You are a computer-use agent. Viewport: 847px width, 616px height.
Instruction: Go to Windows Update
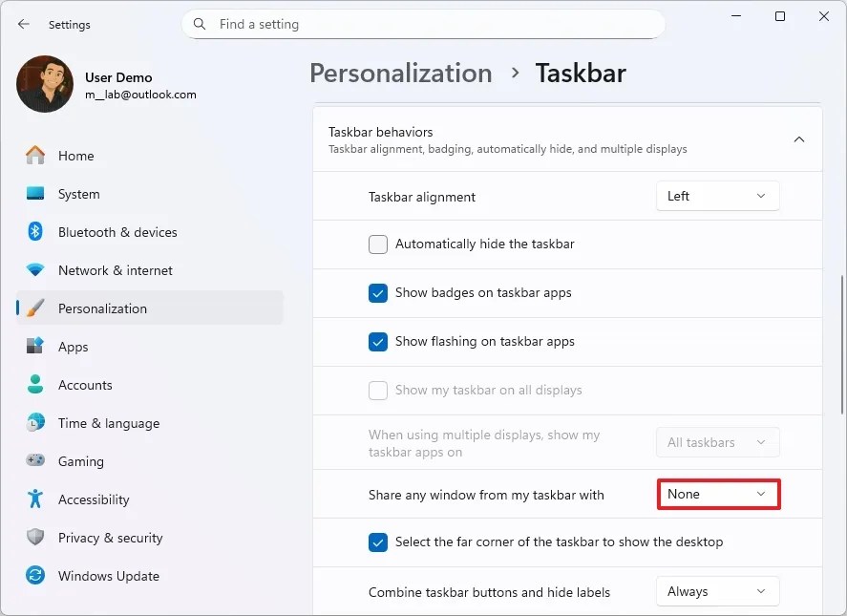(108, 576)
